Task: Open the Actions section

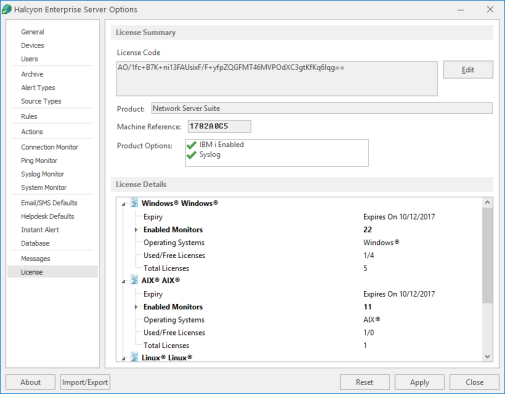Action: 32,132
